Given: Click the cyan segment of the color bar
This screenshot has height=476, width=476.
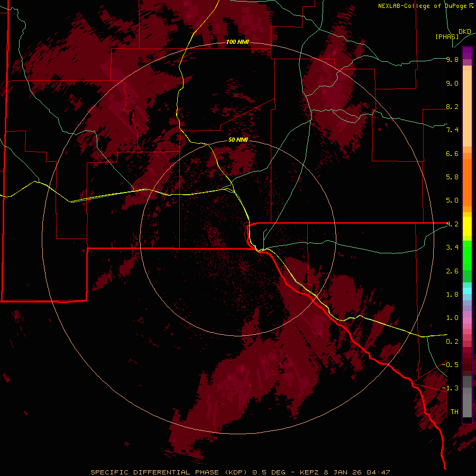Looking at the screenshot, I should tap(467, 291).
